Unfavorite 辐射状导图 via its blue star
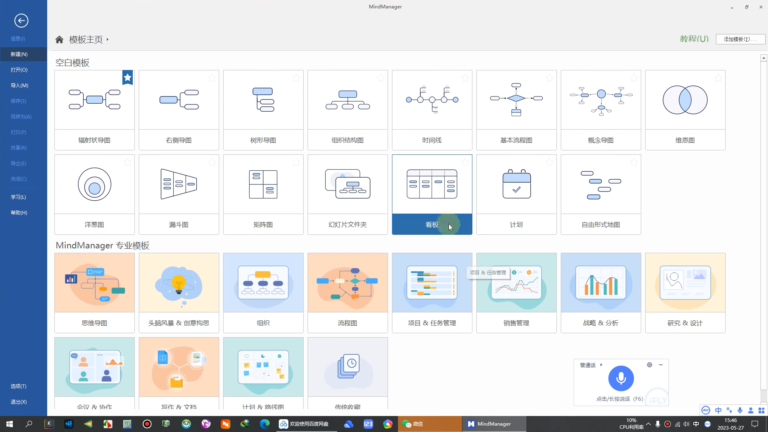 click(x=127, y=77)
